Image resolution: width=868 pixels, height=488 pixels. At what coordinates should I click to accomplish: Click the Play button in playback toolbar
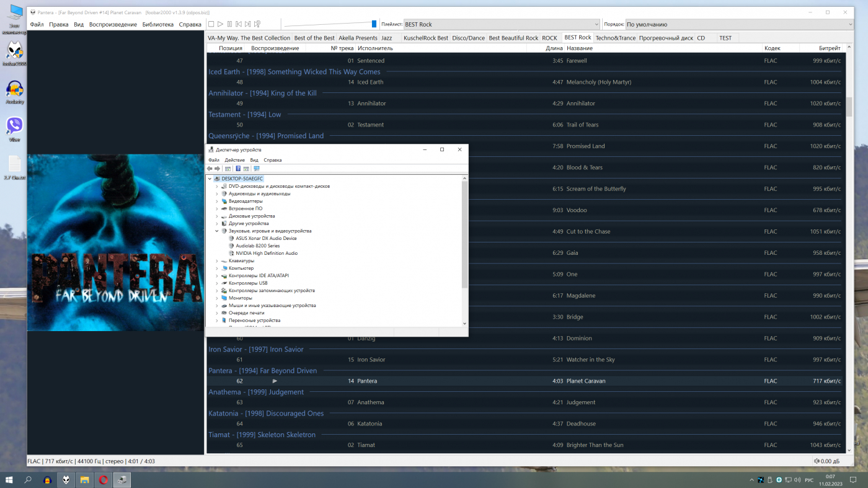(x=220, y=24)
